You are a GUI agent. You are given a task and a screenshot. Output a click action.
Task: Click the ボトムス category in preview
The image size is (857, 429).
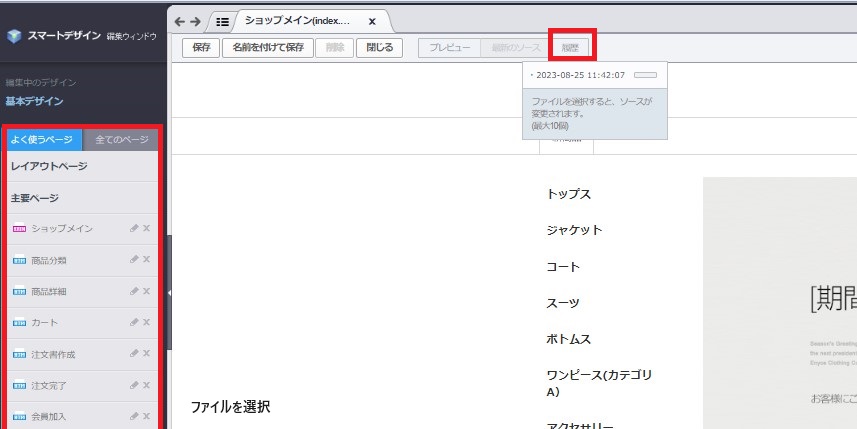click(x=568, y=339)
